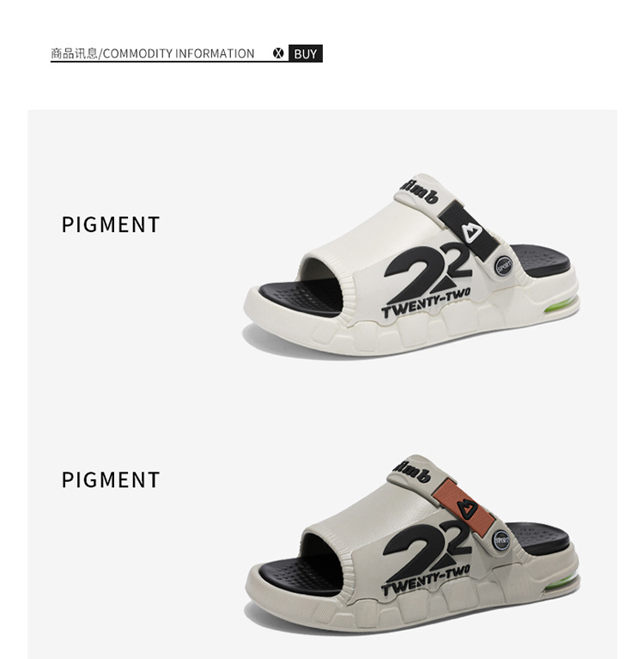The height and width of the screenshot is (659, 644).
Task: Click the Chinese 商品讯息 heading text
Action: click(x=74, y=54)
